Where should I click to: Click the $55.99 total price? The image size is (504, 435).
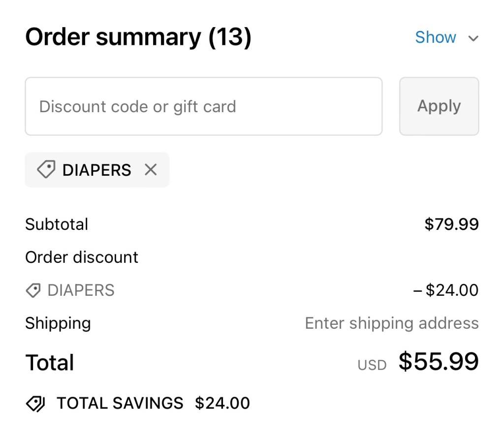coord(438,362)
